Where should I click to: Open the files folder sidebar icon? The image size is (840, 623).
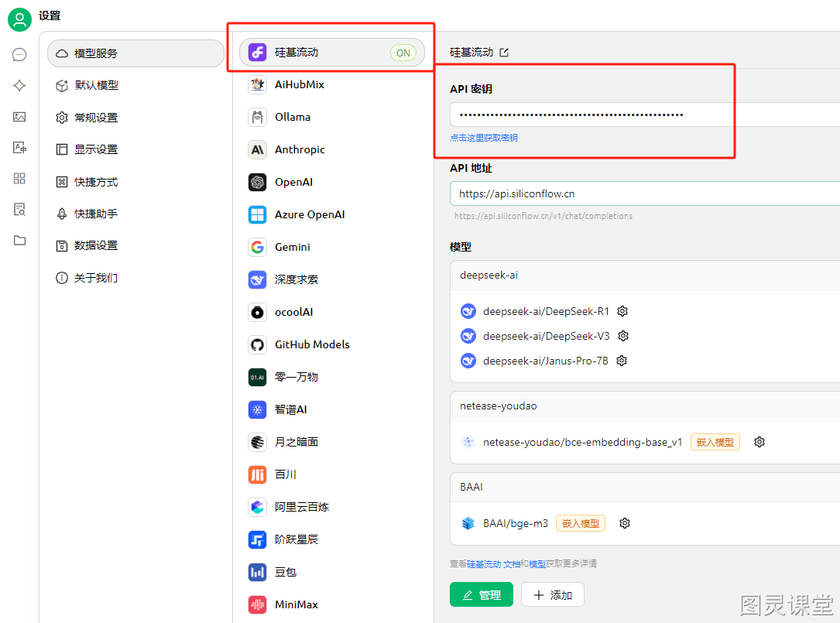tap(19, 240)
